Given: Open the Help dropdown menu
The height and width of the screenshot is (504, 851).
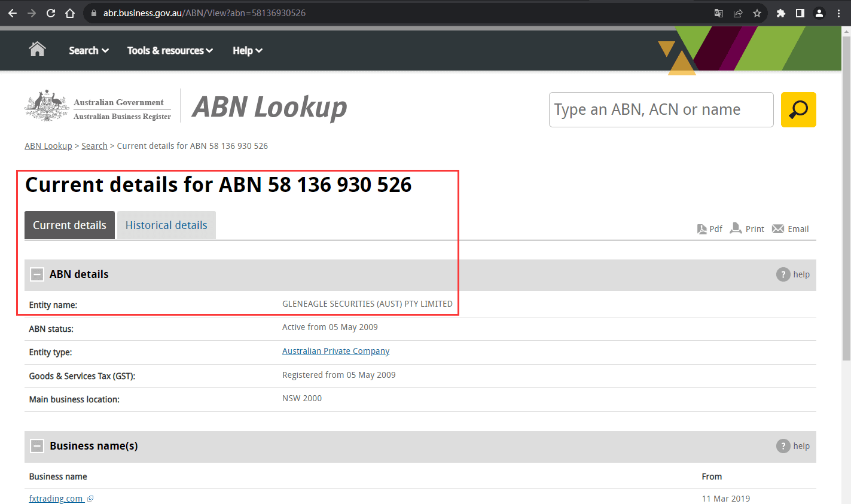Looking at the screenshot, I should coord(248,51).
